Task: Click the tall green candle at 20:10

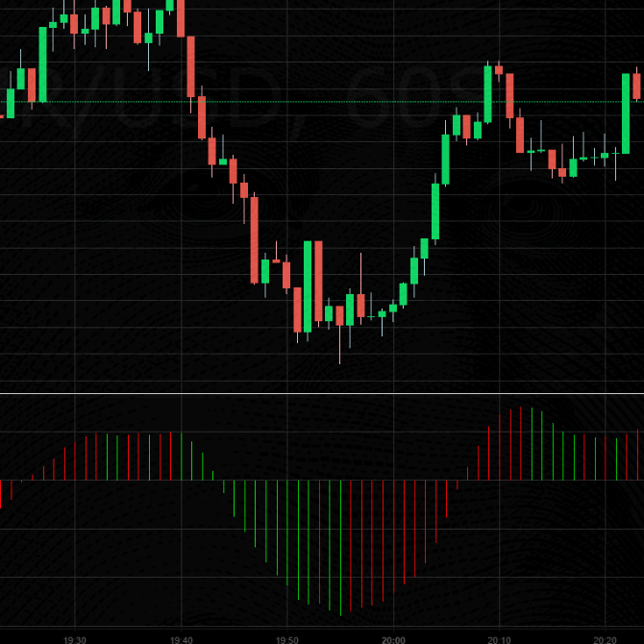Action: pos(488,94)
